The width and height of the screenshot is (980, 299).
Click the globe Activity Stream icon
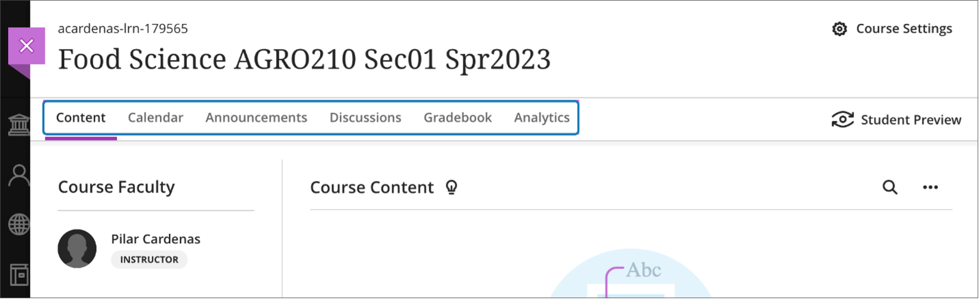(19, 224)
